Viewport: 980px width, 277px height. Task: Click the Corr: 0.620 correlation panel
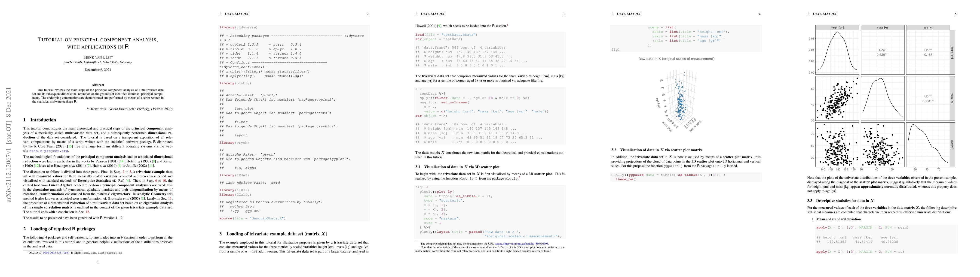[882, 52]
